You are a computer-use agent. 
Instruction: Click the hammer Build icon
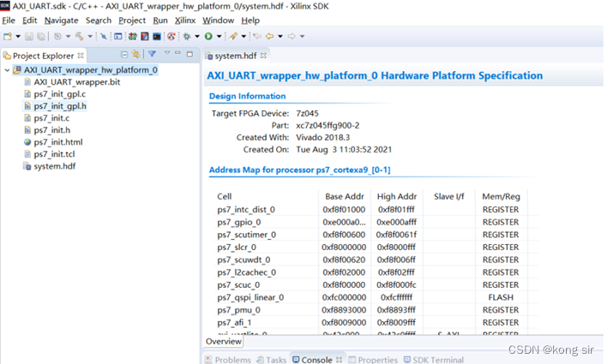pyautogui.click(x=80, y=36)
